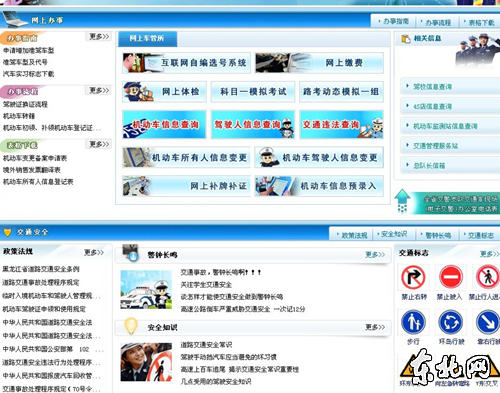
Task: Select the 网上车管所 tab
Action: click(147, 39)
